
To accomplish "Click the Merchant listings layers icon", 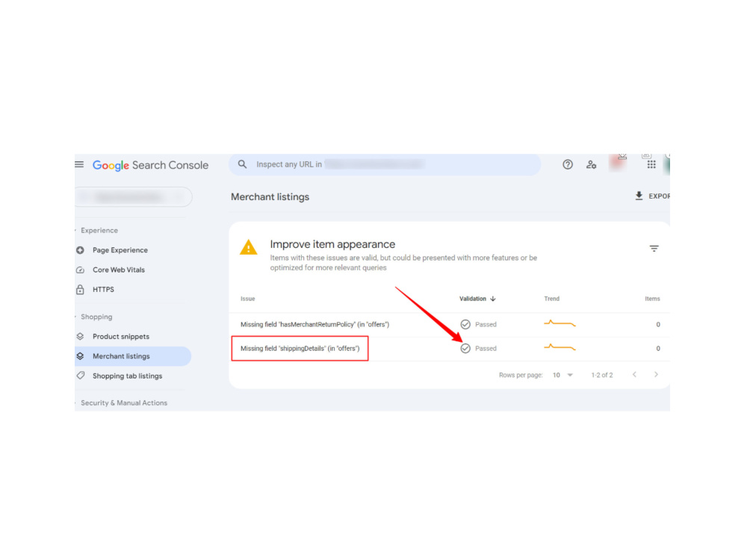I will 80,356.
